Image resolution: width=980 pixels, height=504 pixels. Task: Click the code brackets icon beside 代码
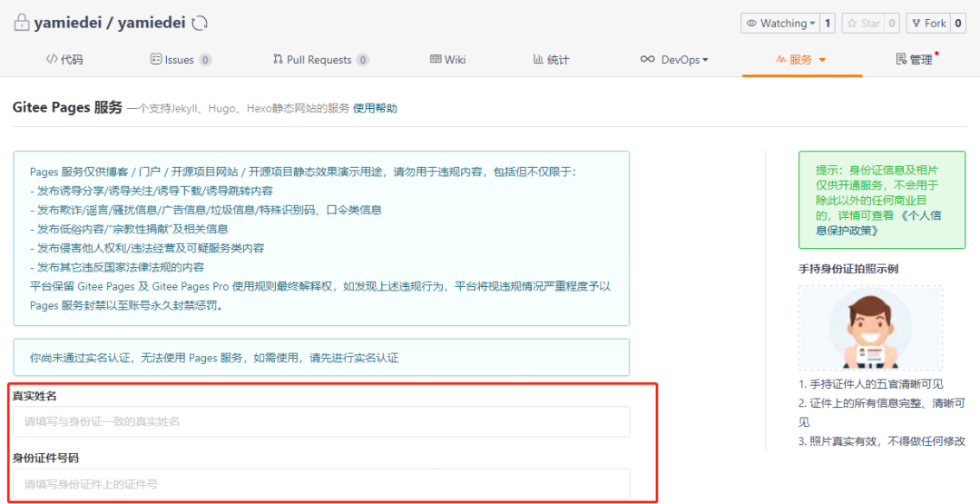click(52, 59)
